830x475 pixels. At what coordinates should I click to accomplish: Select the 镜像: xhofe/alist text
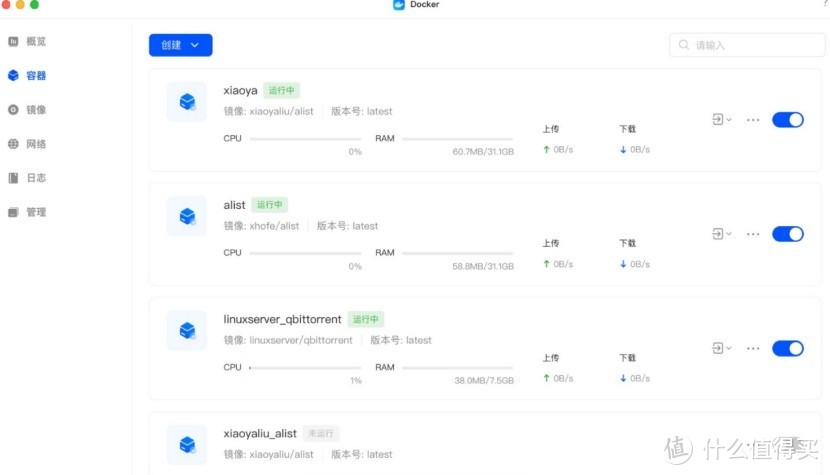pyautogui.click(x=261, y=226)
